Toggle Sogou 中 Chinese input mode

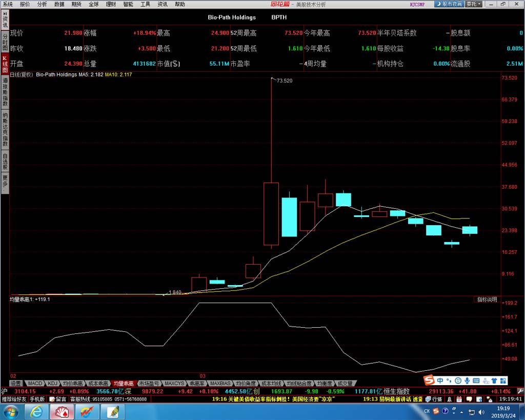pos(440,381)
